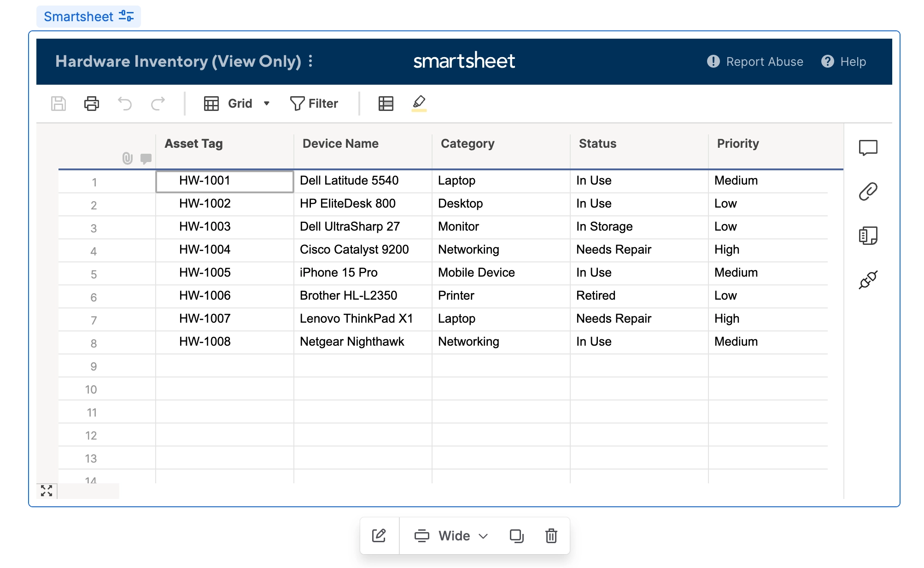Select the Monitor category cell
This screenshot has width=924, height=568.
tap(501, 227)
